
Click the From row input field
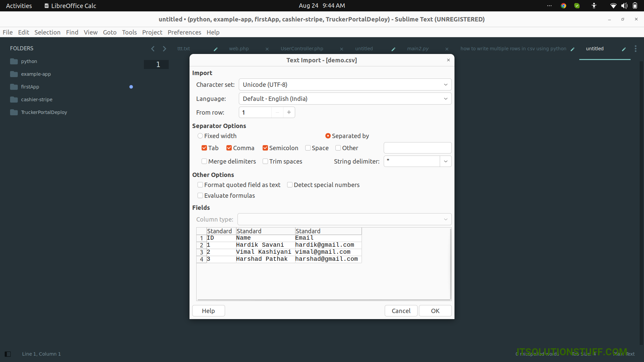click(x=255, y=112)
